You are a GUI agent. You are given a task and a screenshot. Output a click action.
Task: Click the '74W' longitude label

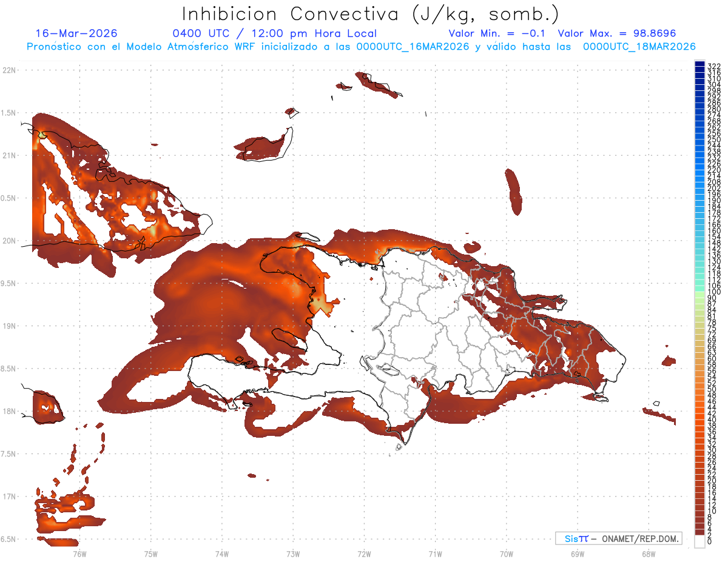coord(221,553)
